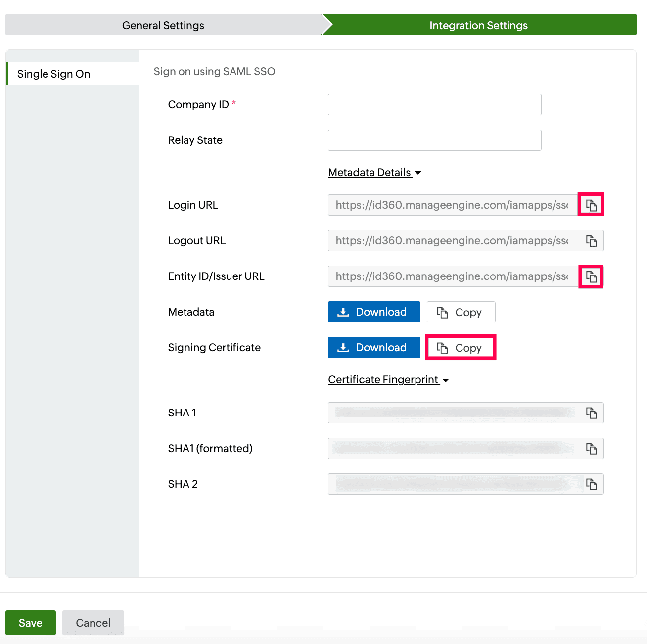647x644 pixels.
Task: Focus the Relay State input field
Action: (x=435, y=140)
